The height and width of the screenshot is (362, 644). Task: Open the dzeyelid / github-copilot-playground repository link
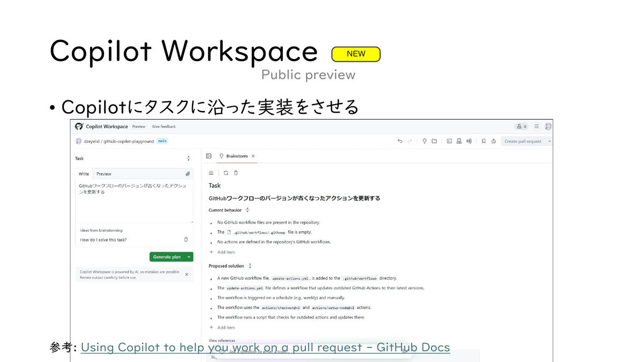tap(119, 141)
